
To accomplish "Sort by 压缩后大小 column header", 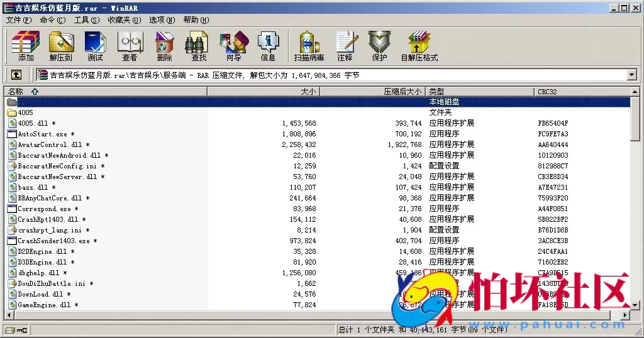I will (x=372, y=92).
